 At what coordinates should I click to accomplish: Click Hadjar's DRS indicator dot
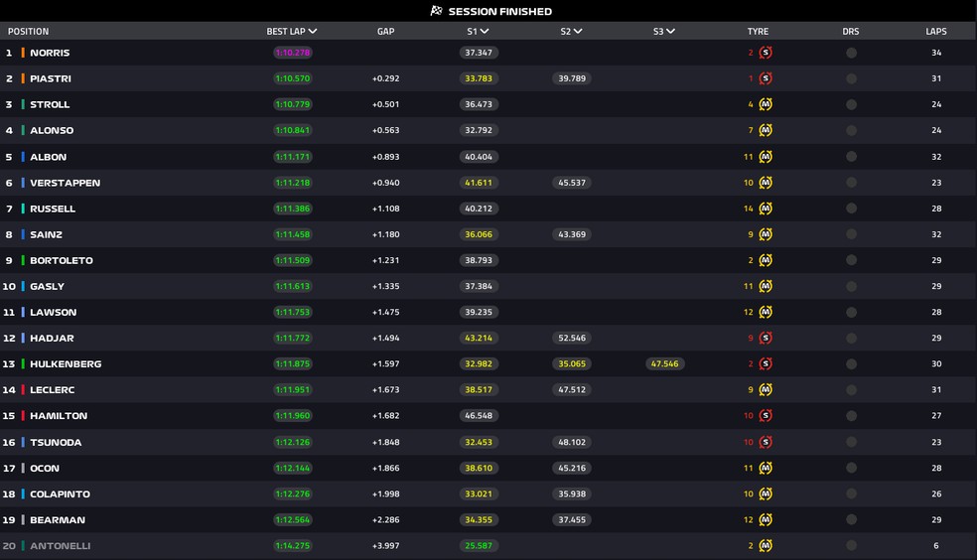[851, 339]
